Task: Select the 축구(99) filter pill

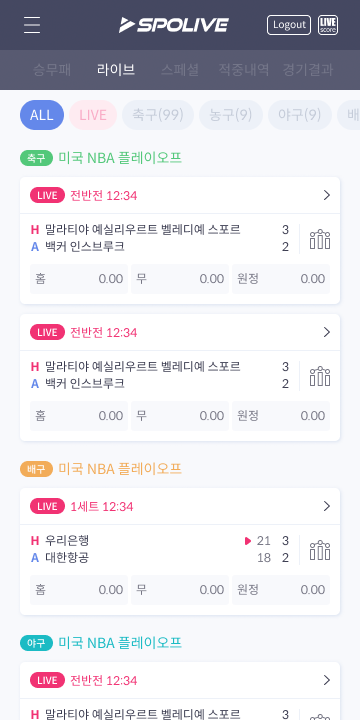Action: click(158, 115)
